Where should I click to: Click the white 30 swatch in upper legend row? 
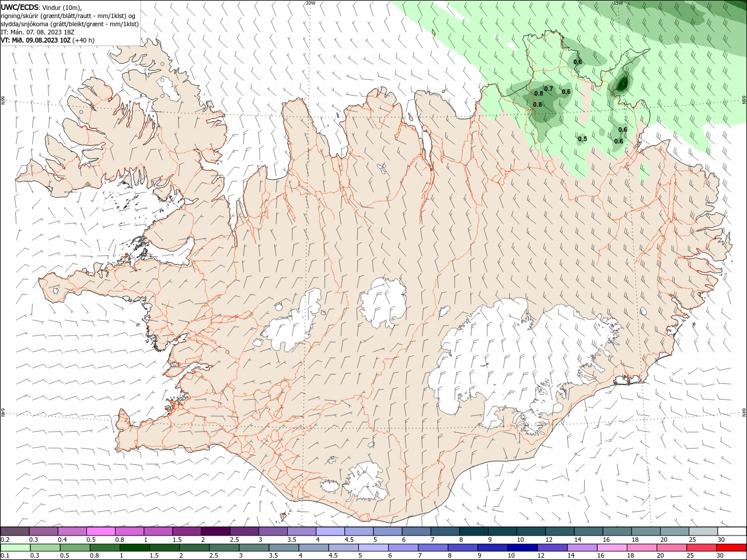coord(732,531)
